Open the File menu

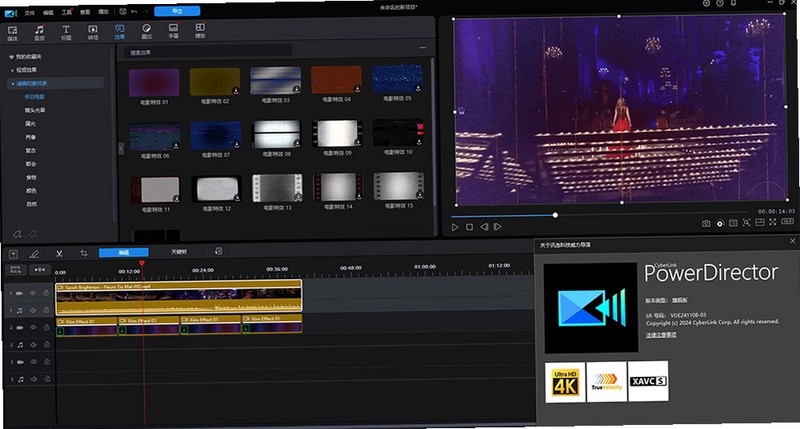[x=30, y=13]
